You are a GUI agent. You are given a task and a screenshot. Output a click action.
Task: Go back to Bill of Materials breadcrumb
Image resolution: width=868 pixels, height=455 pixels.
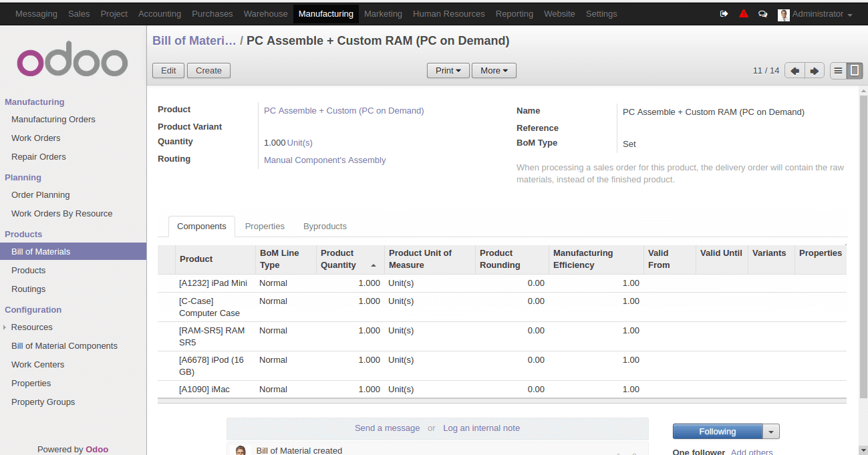pyautogui.click(x=194, y=41)
